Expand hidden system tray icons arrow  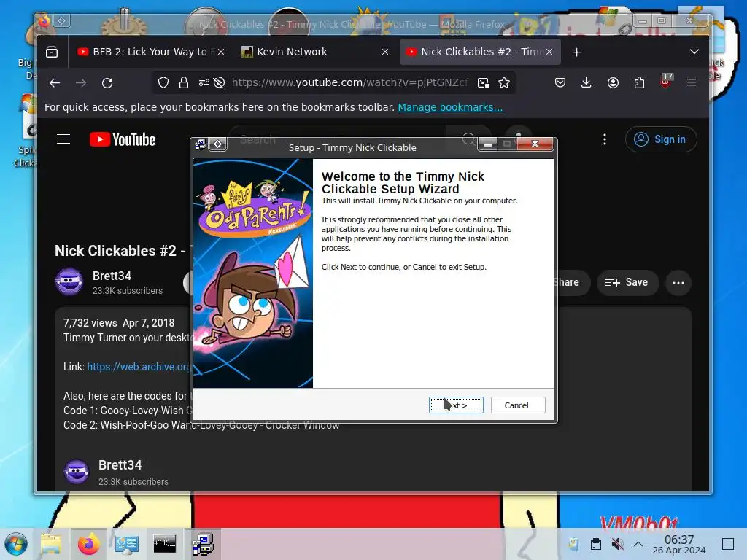tap(638, 544)
